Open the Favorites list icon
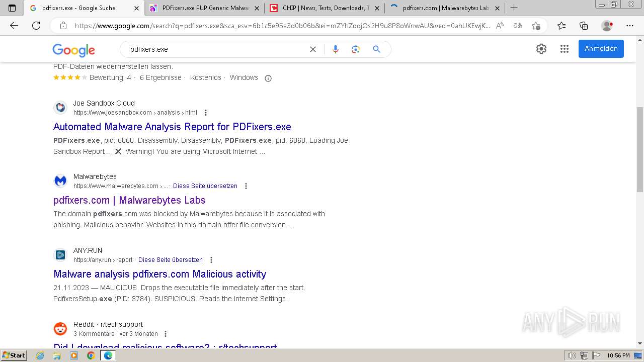644x362 pixels. point(561,26)
